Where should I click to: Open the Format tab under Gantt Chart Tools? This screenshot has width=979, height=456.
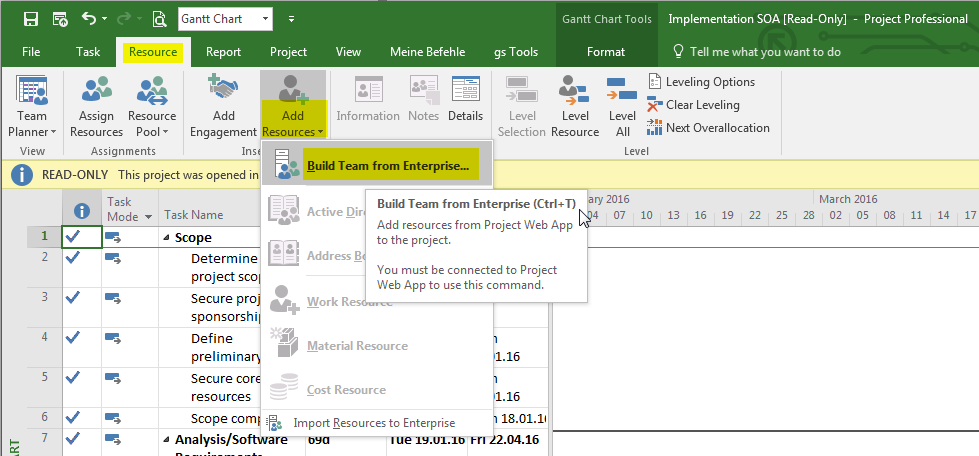pyautogui.click(x=606, y=52)
